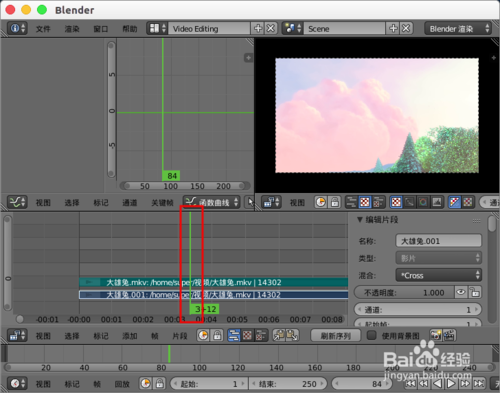
Task: Browse screen layouts beside Video Editing
Action: tap(157, 29)
